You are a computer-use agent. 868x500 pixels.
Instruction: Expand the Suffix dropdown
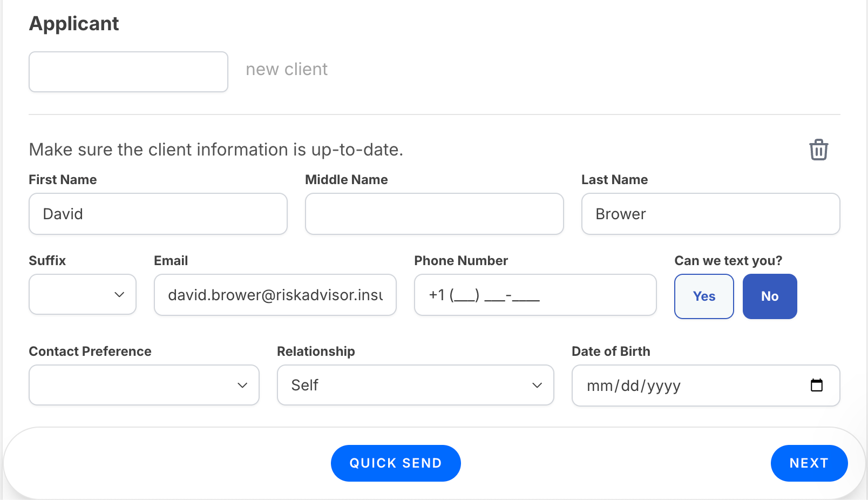(83, 294)
